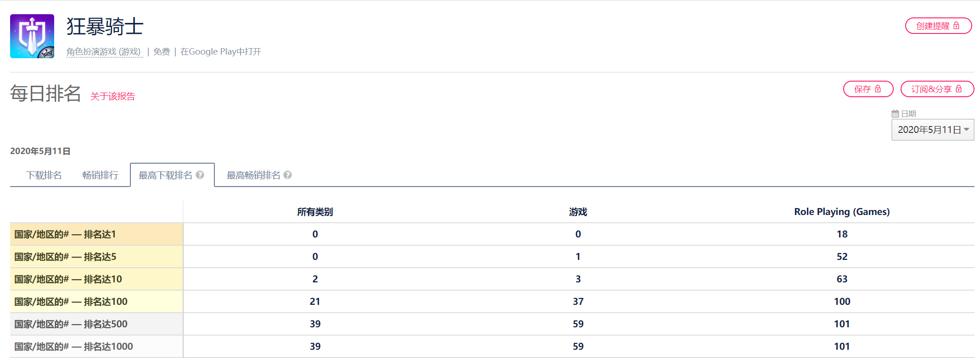
Task: Click the 订阅&分享 button
Action: click(x=937, y=89)
